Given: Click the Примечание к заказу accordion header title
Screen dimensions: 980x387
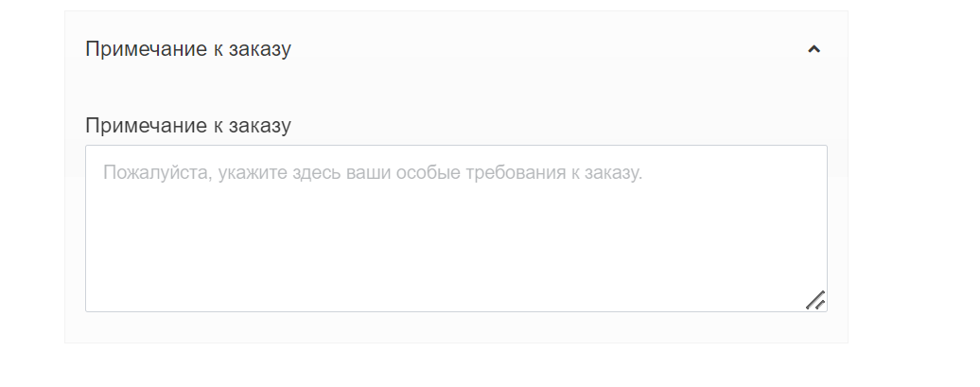Looking at the screenshot, I should pyautogui.click(x=187, y=49).
